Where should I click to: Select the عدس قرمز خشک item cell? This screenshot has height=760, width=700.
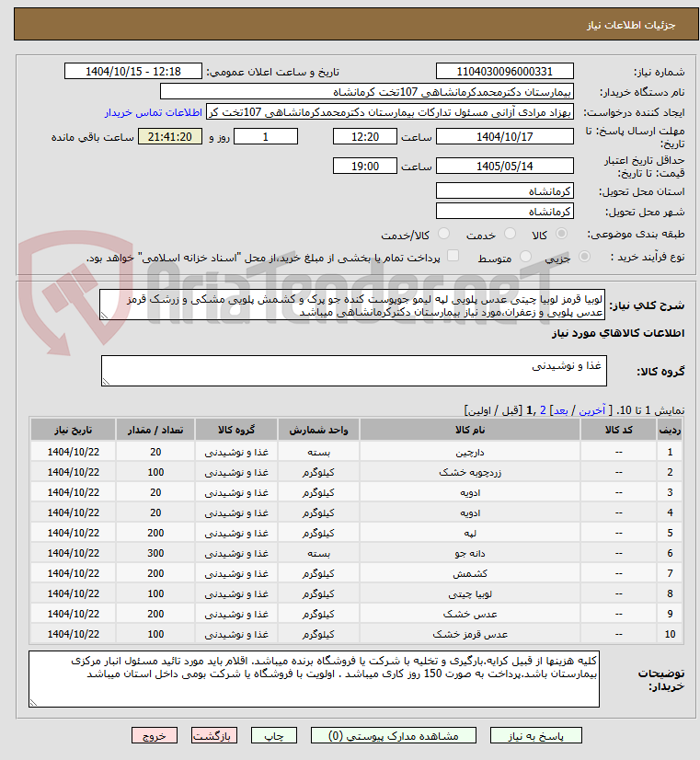point(470,634)
